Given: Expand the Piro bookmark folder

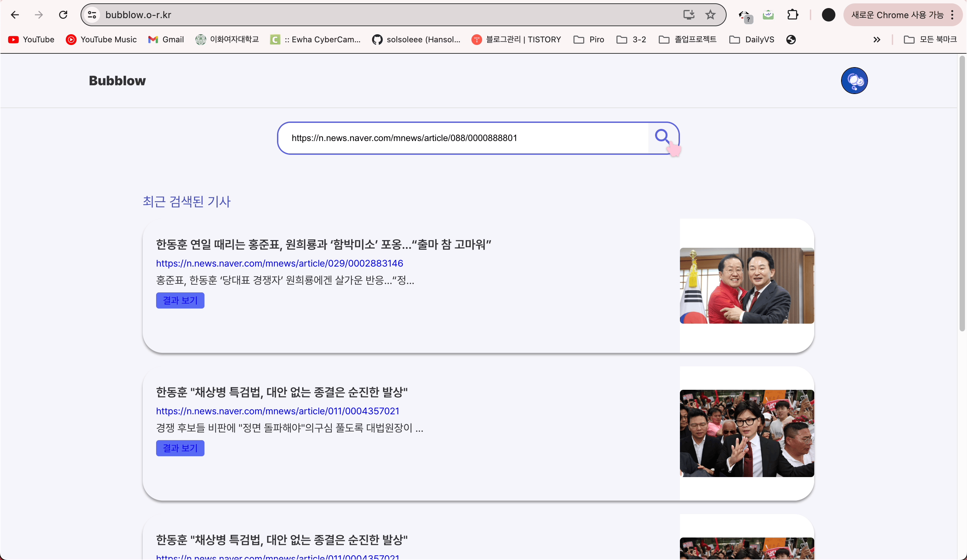Looking at the screenshot, I should [x=589, y=40].
